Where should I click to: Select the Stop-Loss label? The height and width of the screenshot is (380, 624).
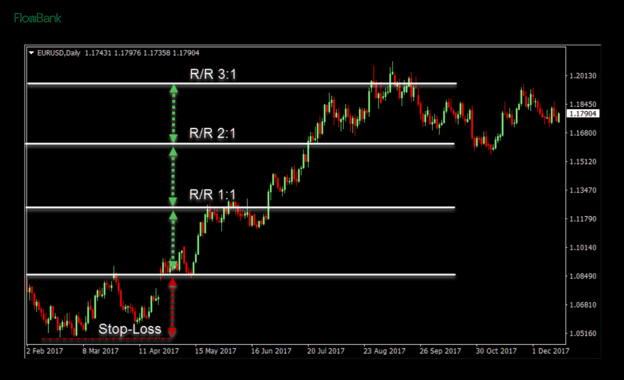(130, 329)
